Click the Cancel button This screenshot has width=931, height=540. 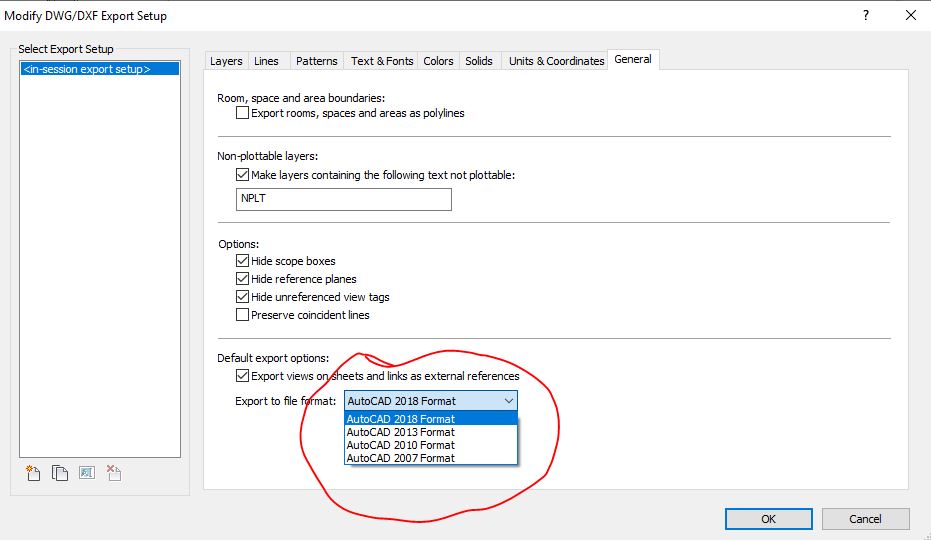click(x=865, y=519)
